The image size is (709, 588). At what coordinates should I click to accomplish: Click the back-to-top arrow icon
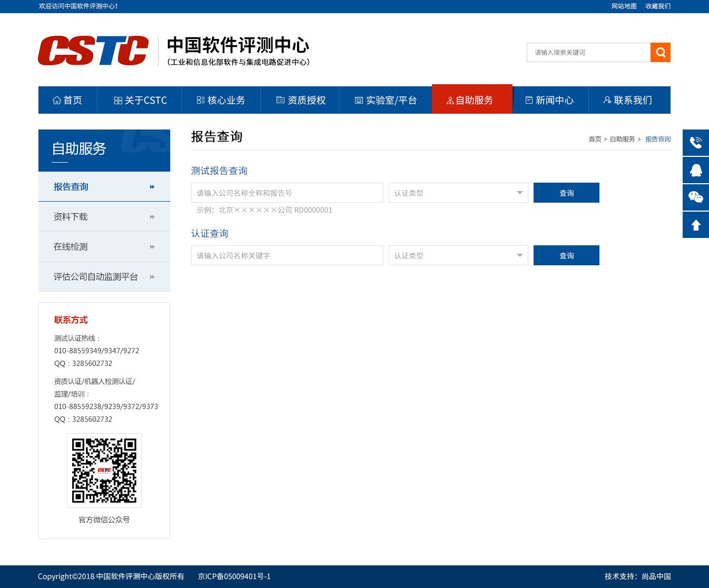(695, 225)
